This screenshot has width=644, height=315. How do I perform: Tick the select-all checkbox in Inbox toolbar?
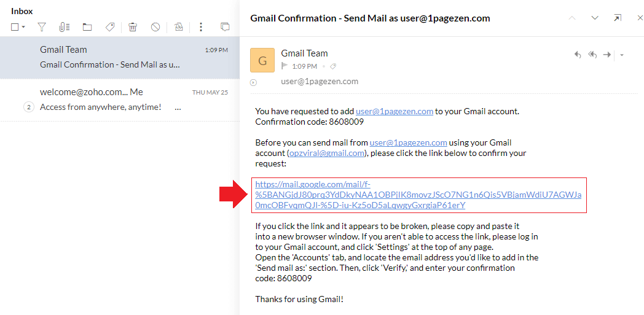pos(15,27)
